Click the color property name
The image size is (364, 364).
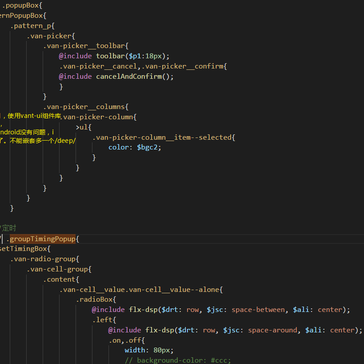(x=118, y=147)
